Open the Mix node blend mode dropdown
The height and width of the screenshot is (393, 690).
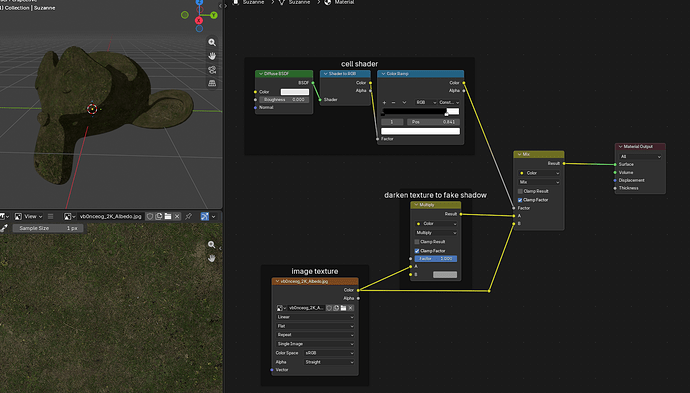pyautogui.click(x=539, y=182)
